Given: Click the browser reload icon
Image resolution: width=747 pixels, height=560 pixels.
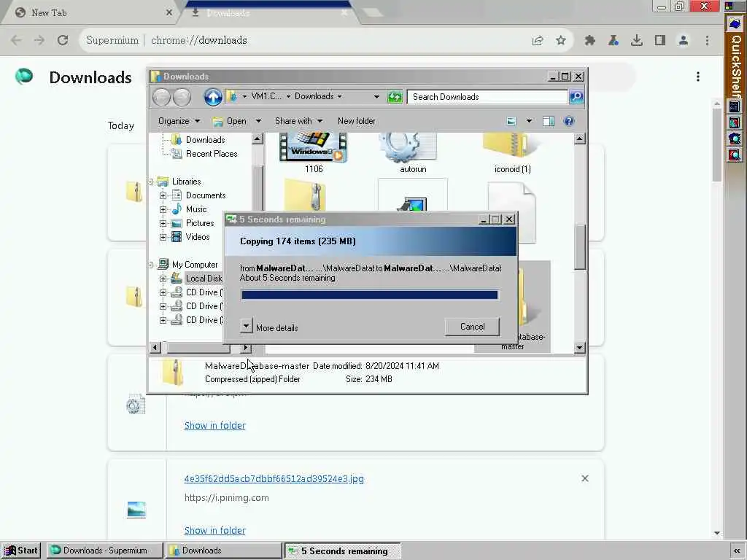Looking at the screenshot, I should (63, 41).
